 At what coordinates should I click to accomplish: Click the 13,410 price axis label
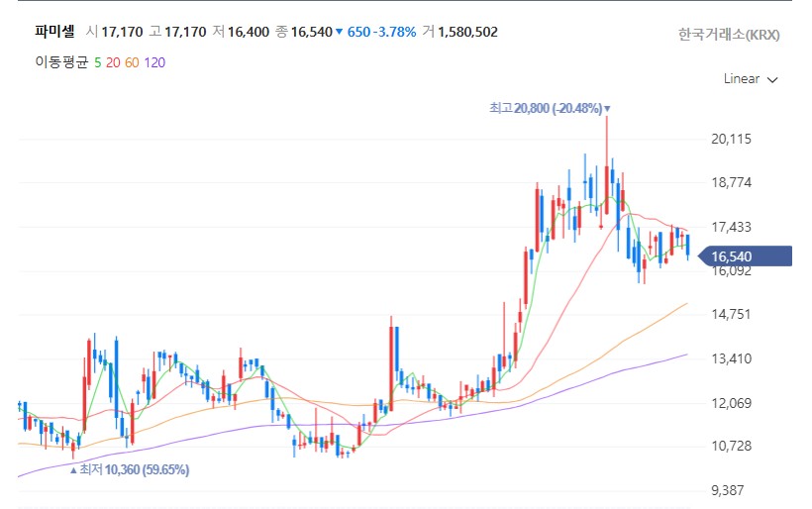tap(732, 358)
